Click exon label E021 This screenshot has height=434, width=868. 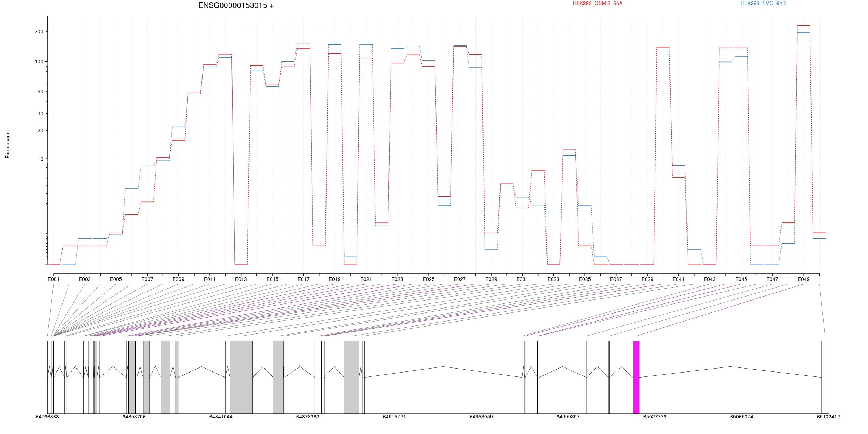click(x=366, y=279)
